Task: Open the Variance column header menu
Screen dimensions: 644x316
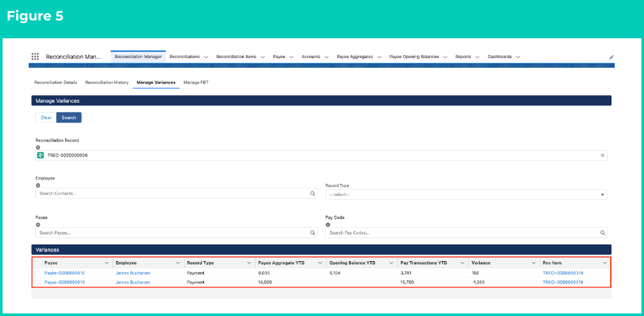Action: coord(533,263)
